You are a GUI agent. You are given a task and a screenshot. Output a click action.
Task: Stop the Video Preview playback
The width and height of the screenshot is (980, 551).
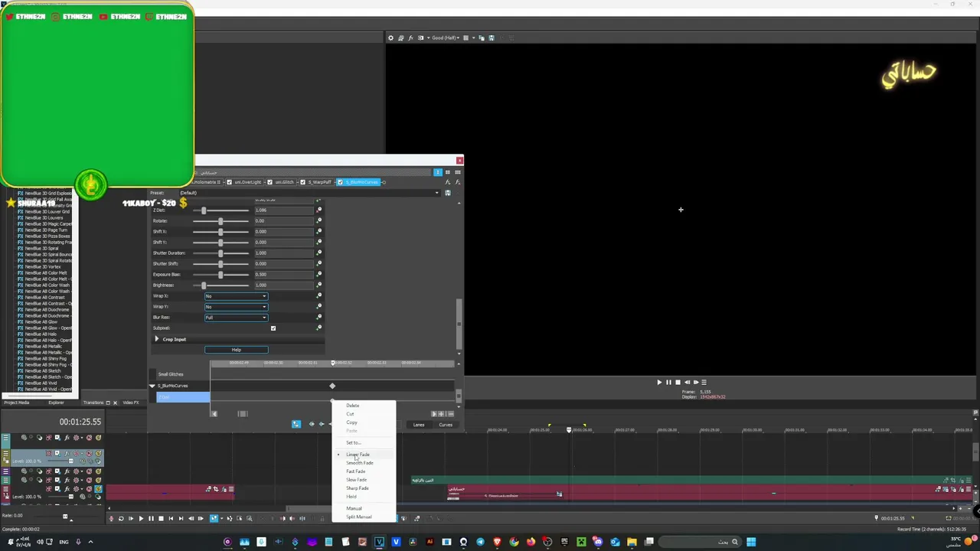point(678,383)
